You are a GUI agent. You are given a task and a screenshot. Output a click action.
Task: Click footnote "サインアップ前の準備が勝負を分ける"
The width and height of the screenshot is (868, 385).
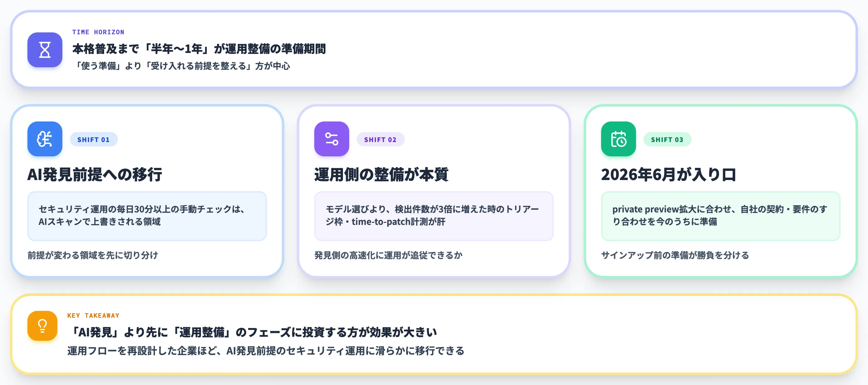(675, 255)
